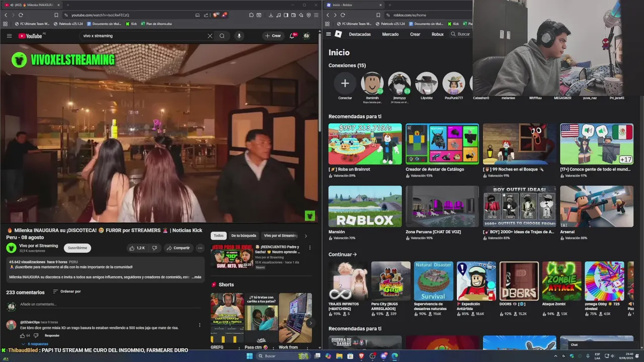Open jimmyyy connection avatar on Roblox
The image size is (644, 362).
pyautogui.click(x=399, y=83)
